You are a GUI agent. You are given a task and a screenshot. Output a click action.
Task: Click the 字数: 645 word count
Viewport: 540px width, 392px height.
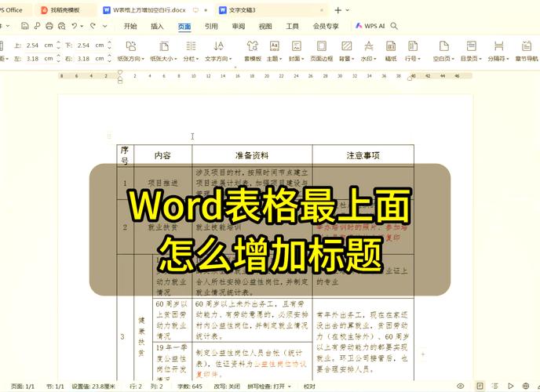(x=190, y=387)
